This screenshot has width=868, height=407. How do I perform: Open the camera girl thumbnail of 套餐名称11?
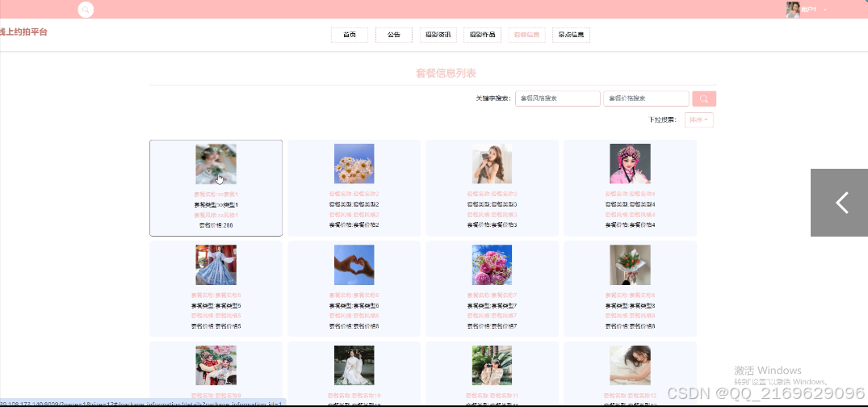492,366
